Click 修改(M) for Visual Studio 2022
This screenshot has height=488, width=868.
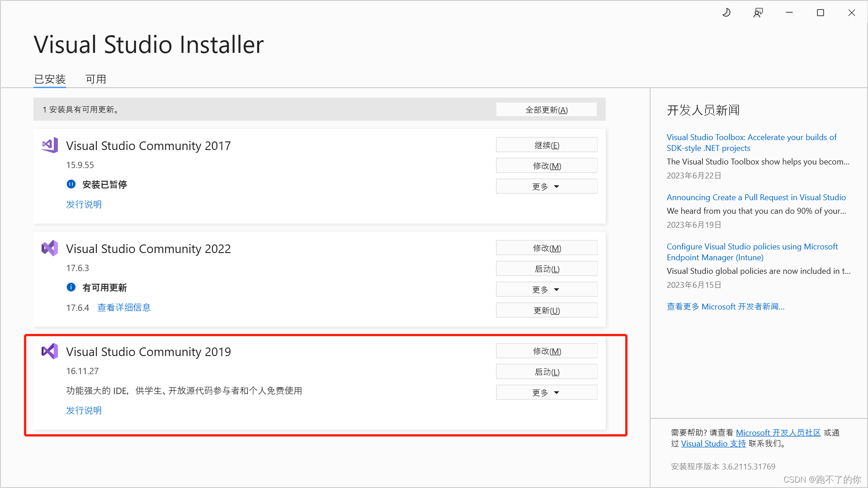[x=547, y=248]
